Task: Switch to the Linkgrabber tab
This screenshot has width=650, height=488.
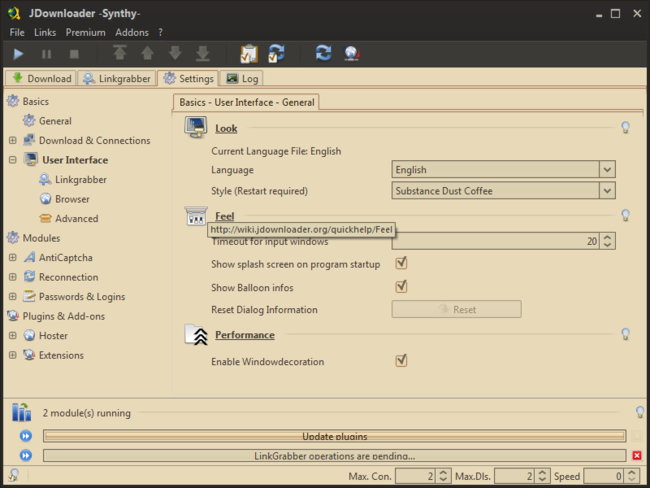Action: pos(116,78)
